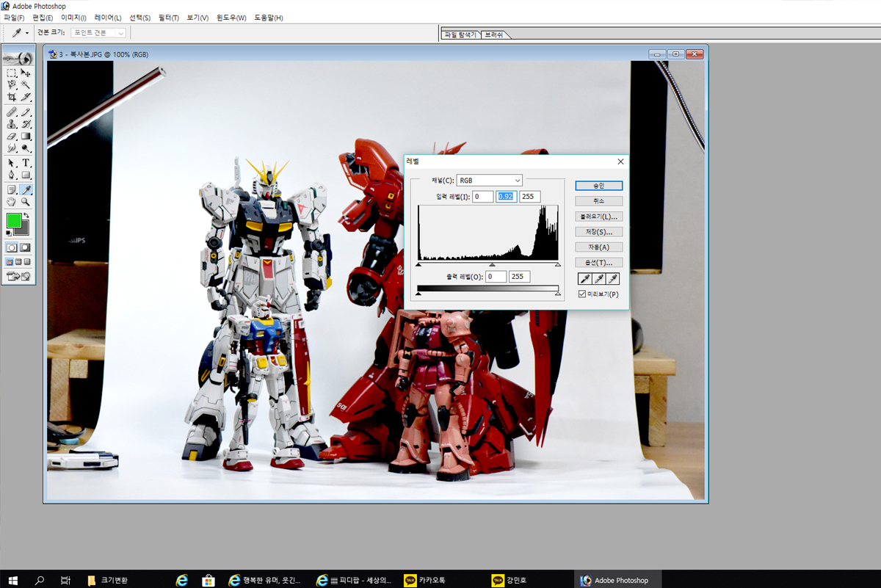Select the Brush tool in toolbox

point(26,112)
